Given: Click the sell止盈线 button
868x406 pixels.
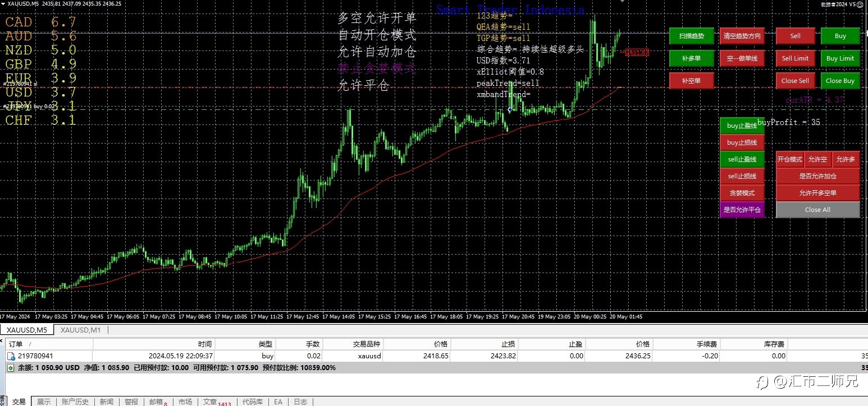Looking at the screenshot, I should pos(742,159).
